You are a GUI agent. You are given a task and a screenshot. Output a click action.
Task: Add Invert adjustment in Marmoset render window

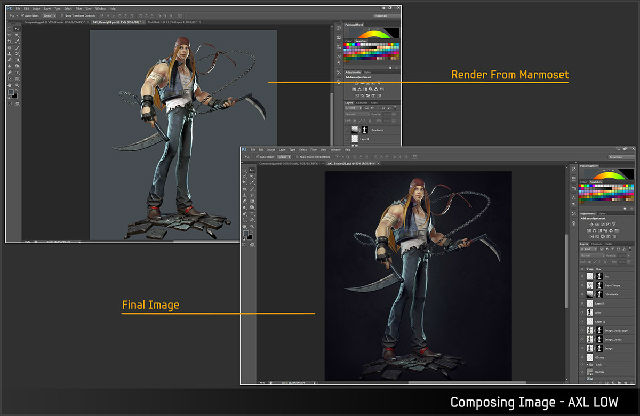pyautogui.click(x=357, y=96)
